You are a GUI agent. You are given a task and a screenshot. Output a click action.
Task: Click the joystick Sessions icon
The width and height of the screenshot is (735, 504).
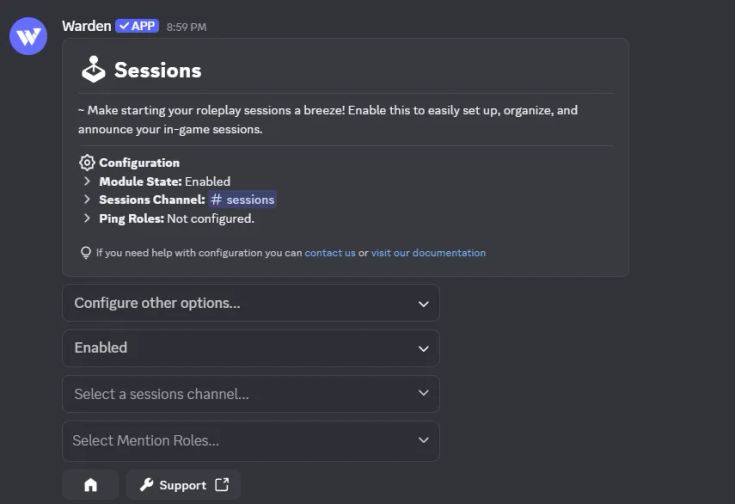click(94, 69)
